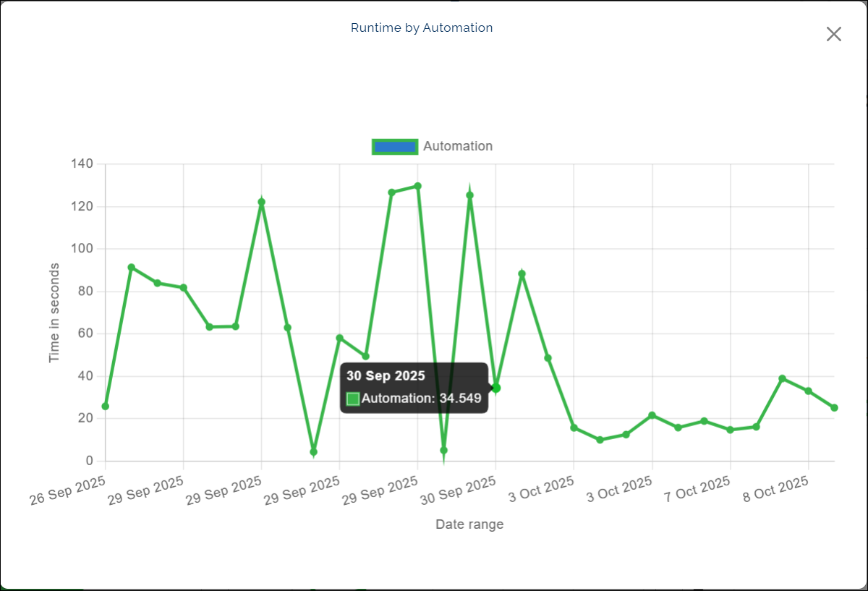Click the Automation legend label text

457,146
